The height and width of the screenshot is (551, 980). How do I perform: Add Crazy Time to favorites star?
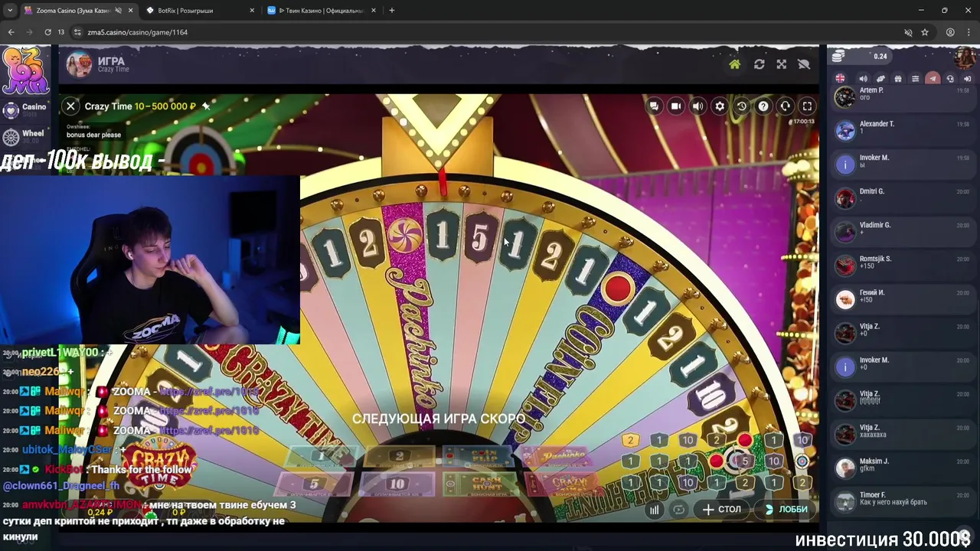click(x=206, y=106)
